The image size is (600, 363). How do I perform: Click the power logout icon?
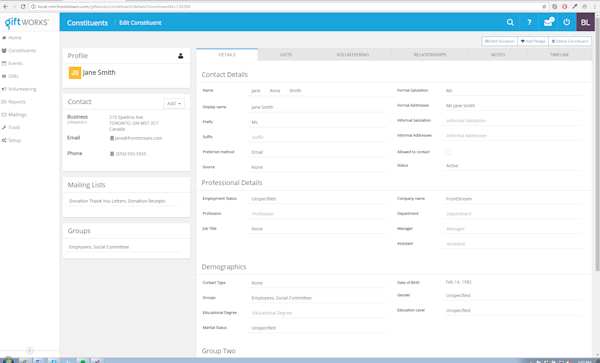[x=567, y=22]
